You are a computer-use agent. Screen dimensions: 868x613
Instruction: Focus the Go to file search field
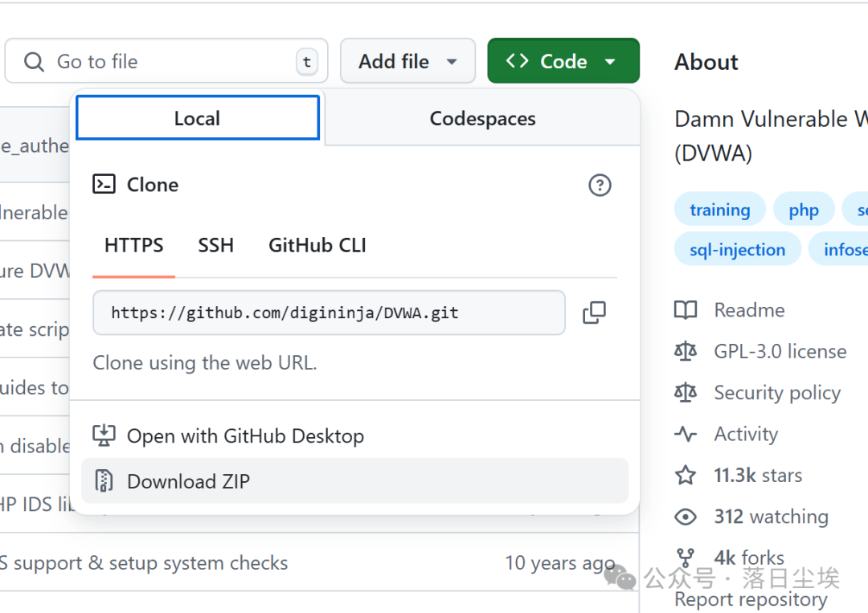pos(166,61)
